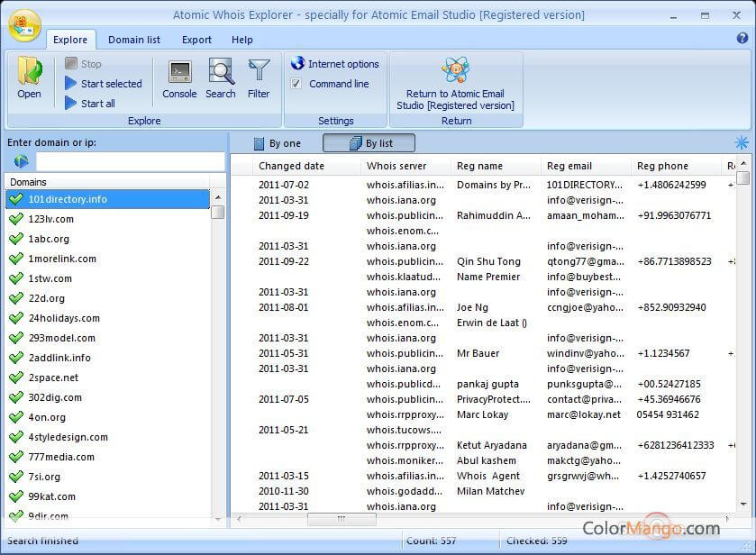Click 2010-11-30 changed date cell
The height and width of the screenshot is (555, 756).
284,491
